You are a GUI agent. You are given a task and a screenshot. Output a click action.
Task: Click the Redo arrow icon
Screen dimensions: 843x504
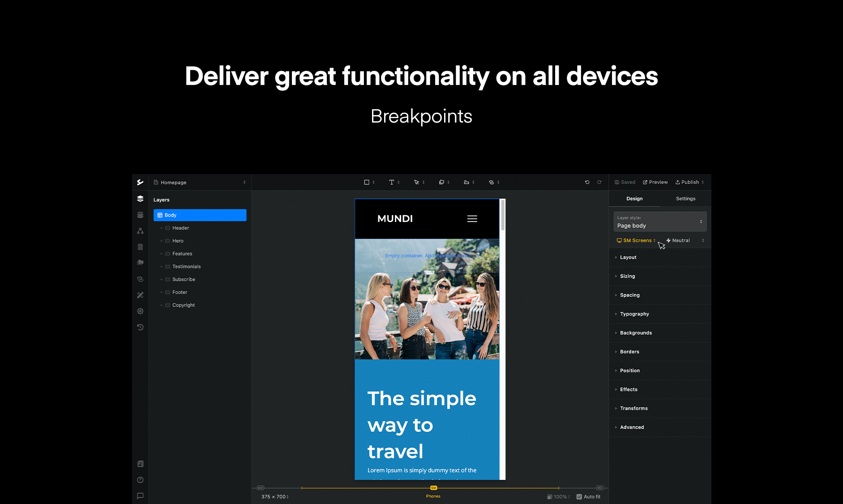coord(599,182)
